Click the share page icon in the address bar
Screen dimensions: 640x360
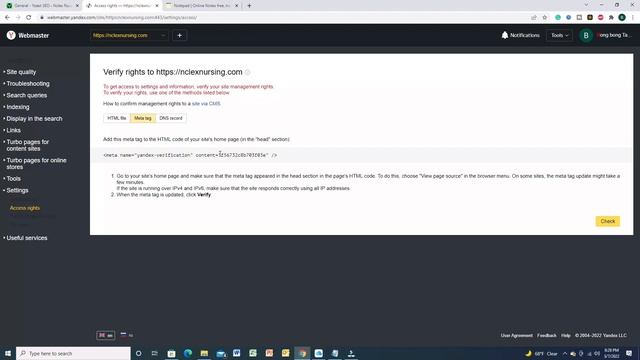point(534,18)
